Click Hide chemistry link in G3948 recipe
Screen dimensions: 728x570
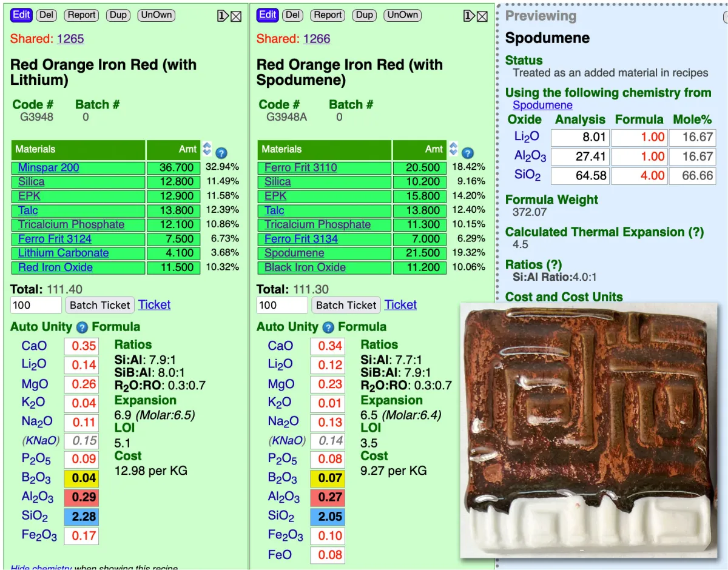point(41,568)
